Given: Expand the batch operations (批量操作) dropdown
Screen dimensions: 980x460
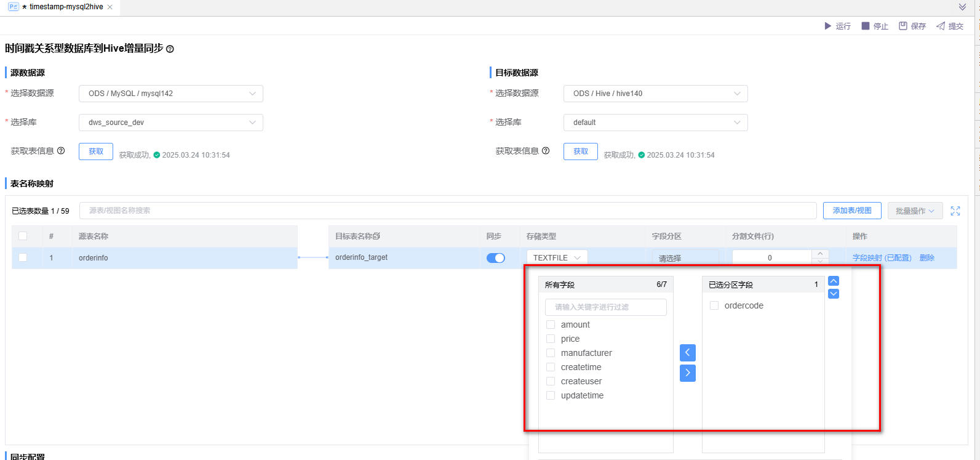Looking at the screenshot, I should coord(915,211).
